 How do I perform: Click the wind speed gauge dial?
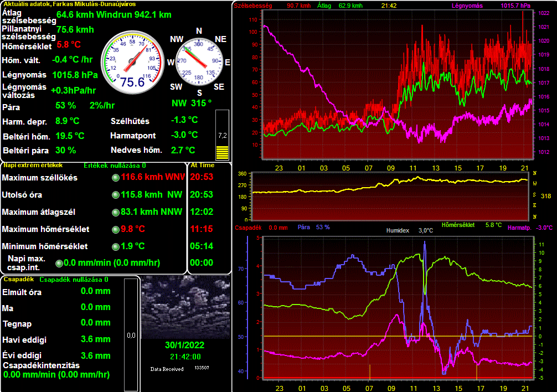pos(132,60)
